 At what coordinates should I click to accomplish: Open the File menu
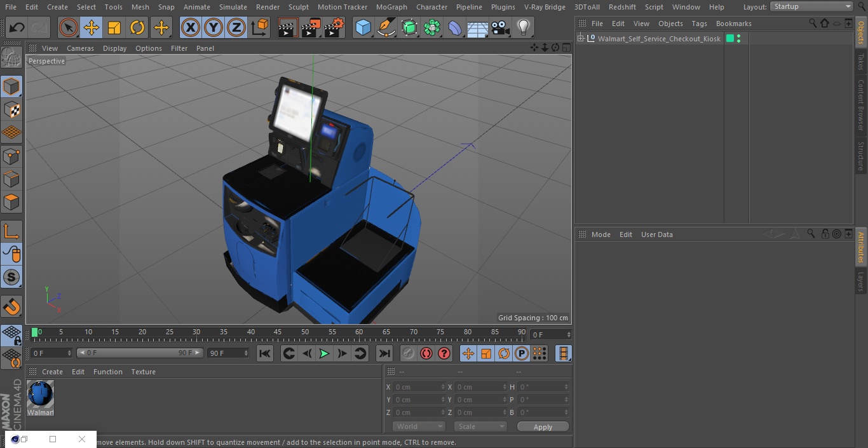pyautogui.click(x=11, y=7)
